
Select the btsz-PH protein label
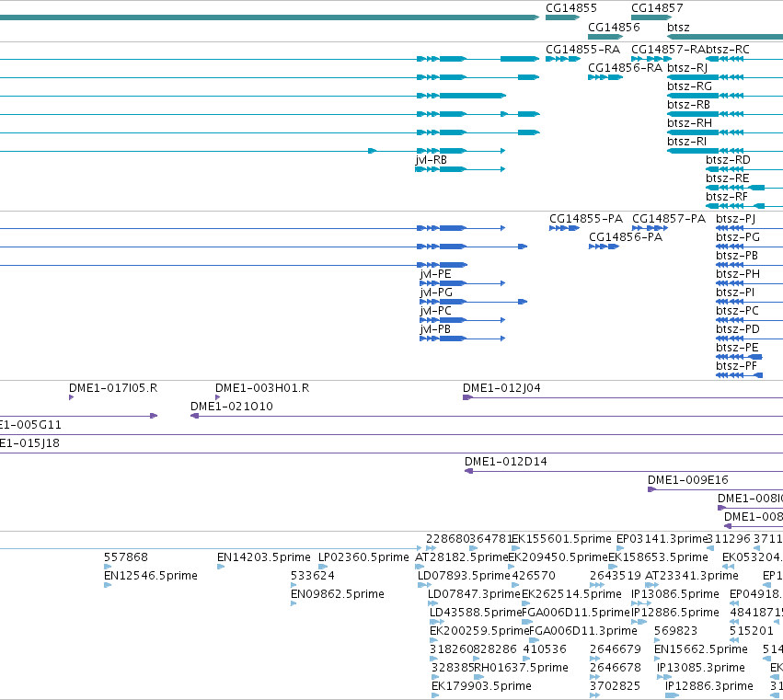coord(738,274)
